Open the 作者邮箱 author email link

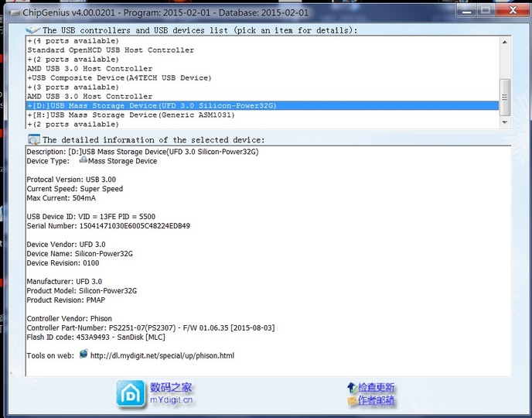coord(377,401)
